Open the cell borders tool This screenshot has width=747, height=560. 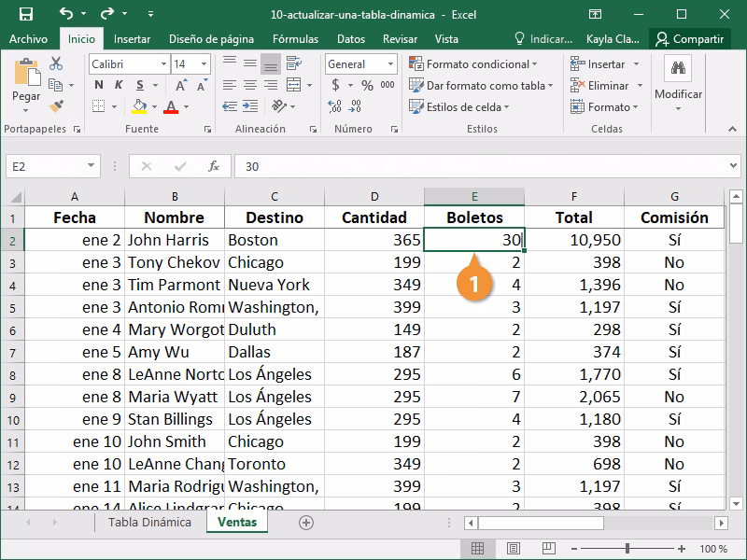point(99,106)
